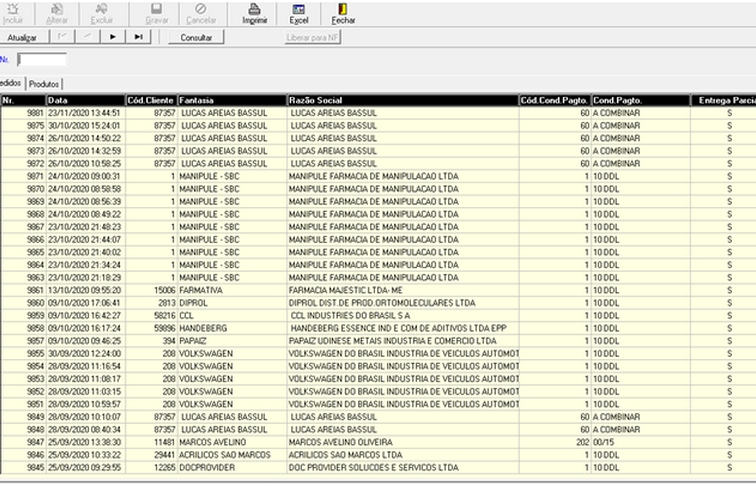Click the Liberar para NF button

pos(313,37)
